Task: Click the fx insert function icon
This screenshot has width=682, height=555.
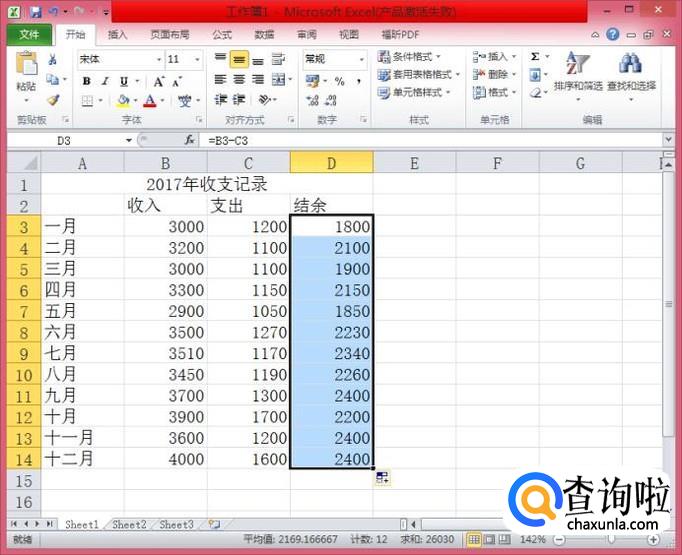Action: 190,140
